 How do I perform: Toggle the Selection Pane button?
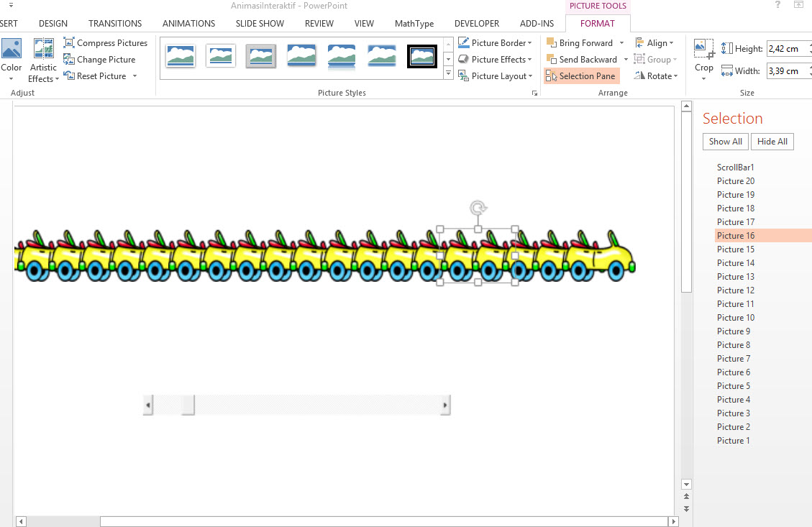pos(581,76)
